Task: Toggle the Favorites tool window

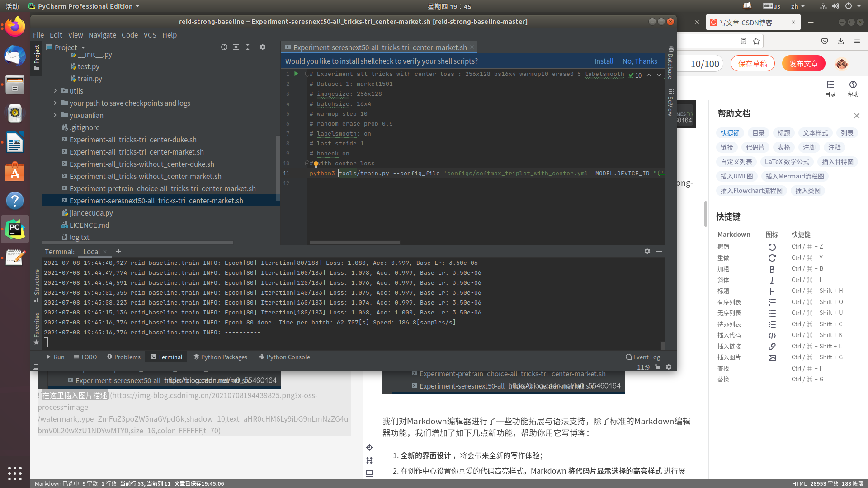Action: [37, 328]
